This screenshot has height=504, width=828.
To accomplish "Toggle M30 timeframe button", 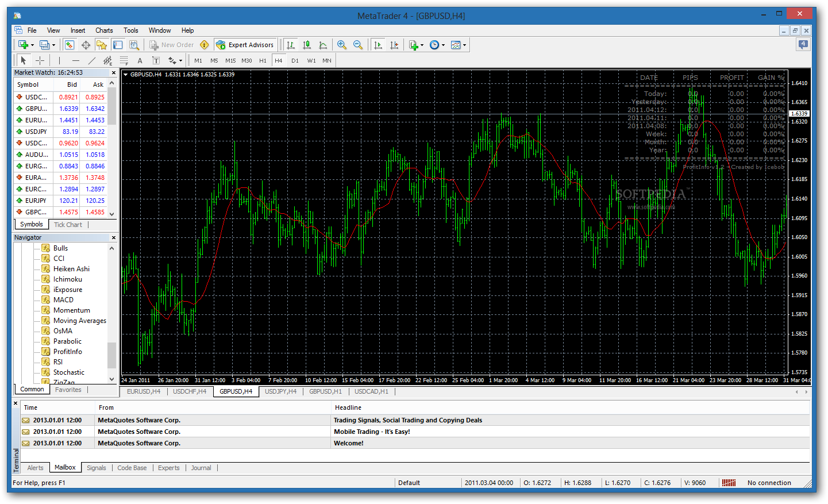I will (x=247, y=60).
